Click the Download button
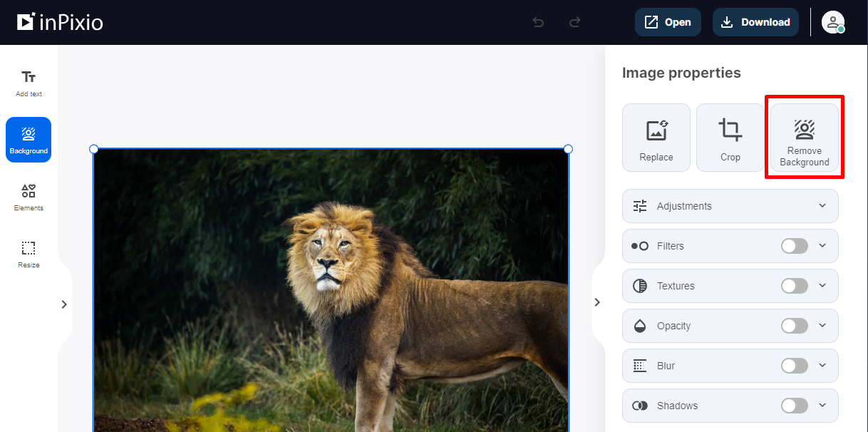The width and height of the screenshot is (868, 432). (755, 22)
